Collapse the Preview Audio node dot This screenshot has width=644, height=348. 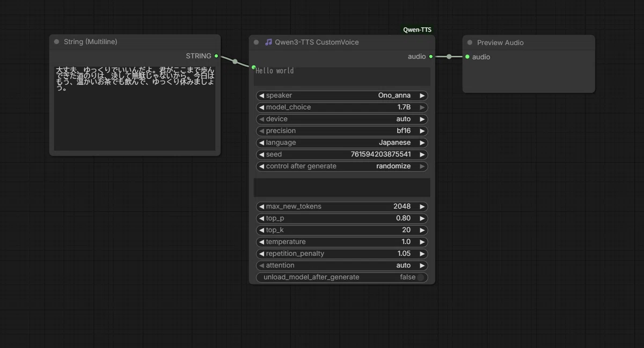click(470, 42)
